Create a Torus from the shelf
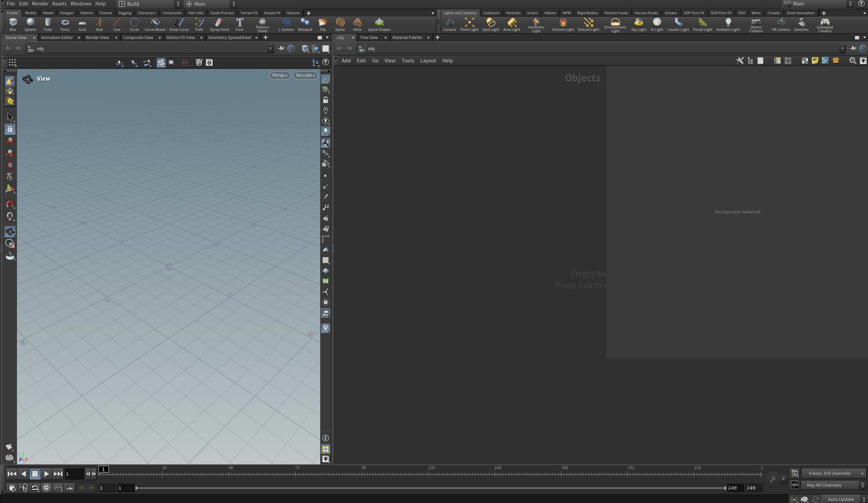The height and width of the screenshot is (503, 868). [64, 24]
